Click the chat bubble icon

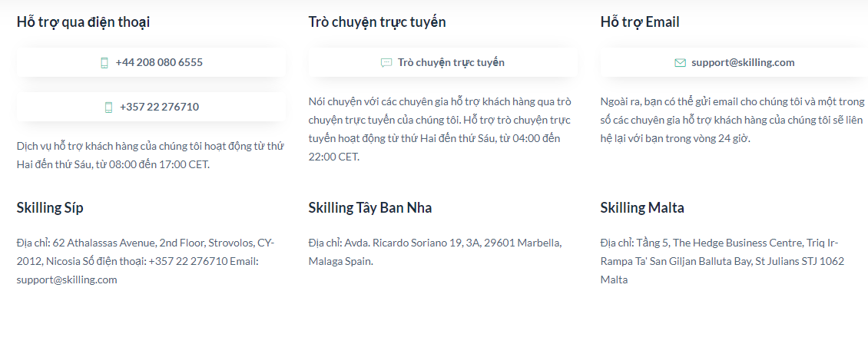click(386, 62)
